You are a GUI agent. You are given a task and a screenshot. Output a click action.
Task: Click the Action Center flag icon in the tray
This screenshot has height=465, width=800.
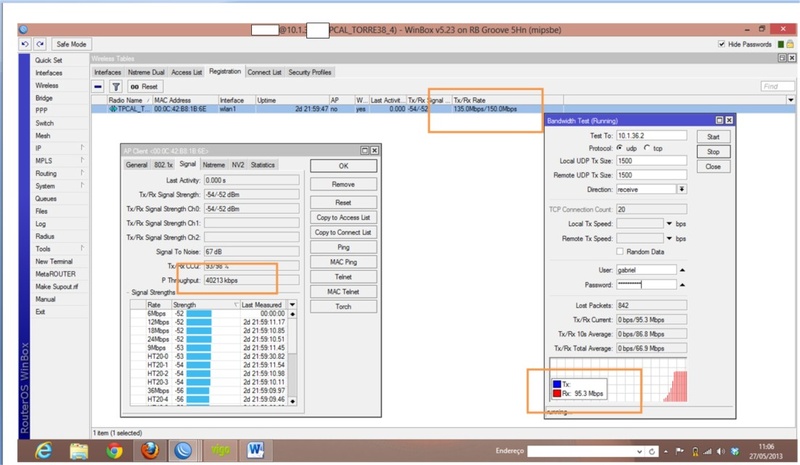pos(680,451)
